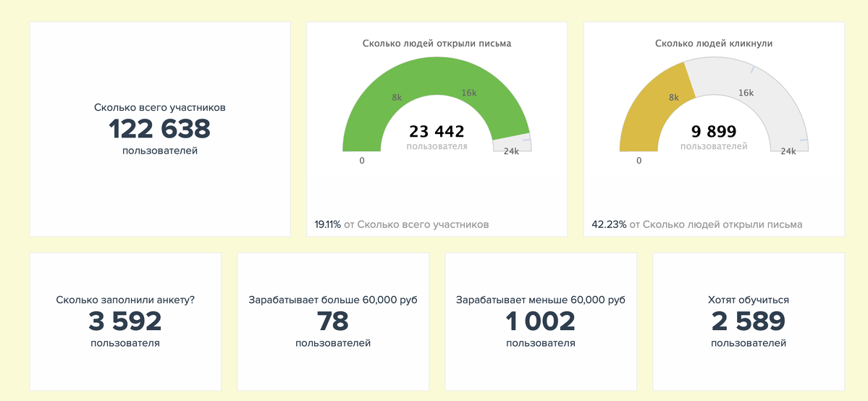Click the 3 592 number
This screenshot has width=868, height=401.
(125, 321)
